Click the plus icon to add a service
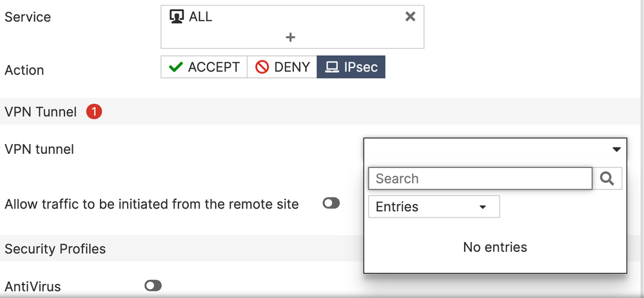This screenshot has width=644, height=298. (290, 37)
